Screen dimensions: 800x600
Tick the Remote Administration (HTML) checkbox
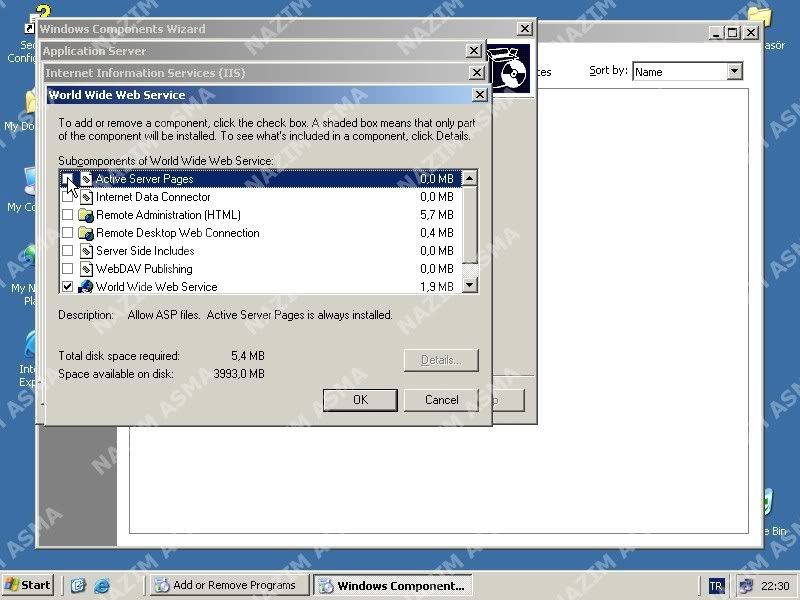click(67, 215)
